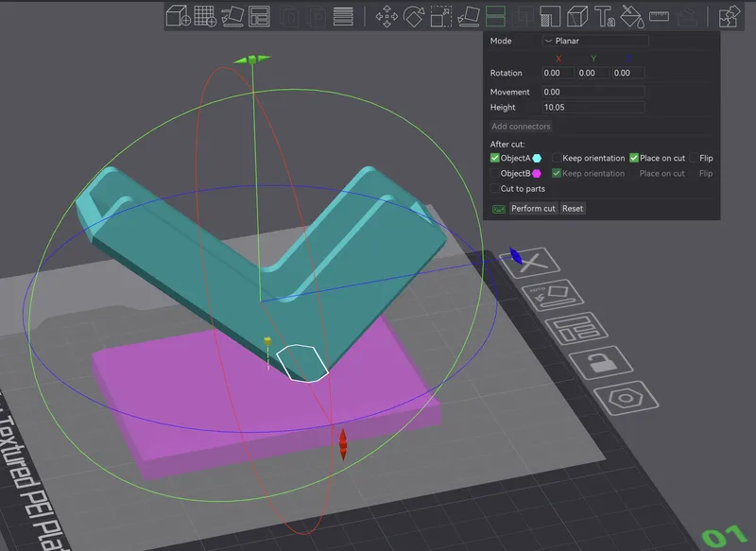The image size is (756, 551).
Task: Click the Assembly view puzzle icon
Action: point(729,16)
